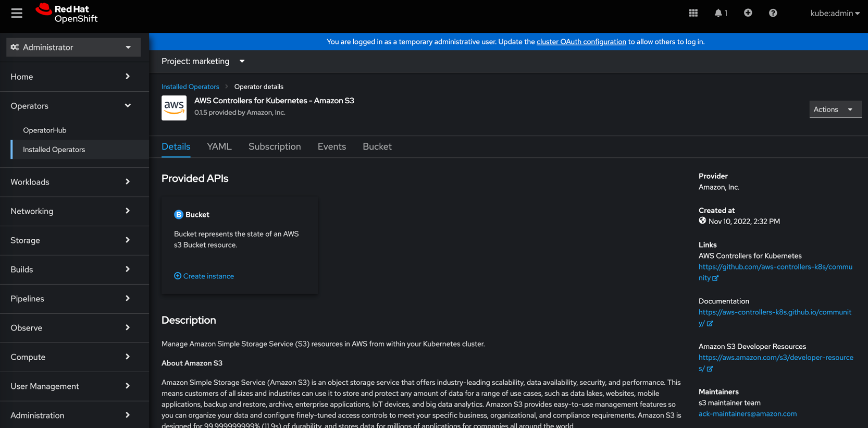Open the Administrator perspective switcher
This screenshot has height=428, width=868.
coord(73,47)
